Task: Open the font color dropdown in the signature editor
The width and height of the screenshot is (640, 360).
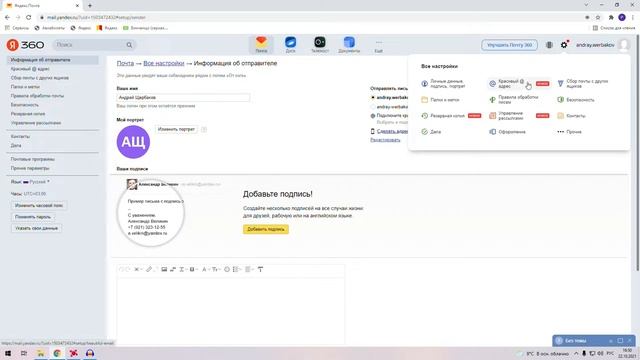Action: click(206, 269)
